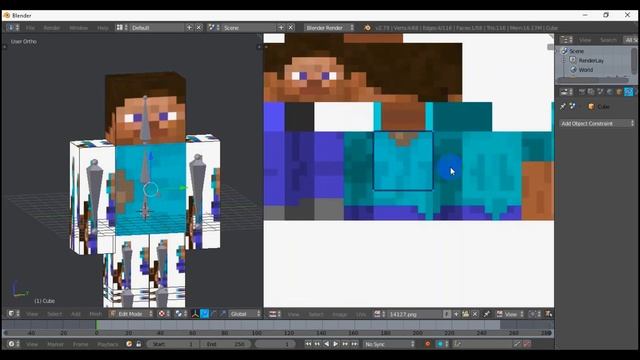This screenshot has height=360, width=640.
Task: Click the Blender logo icon in the Info header
Action: tap(367, 28)
